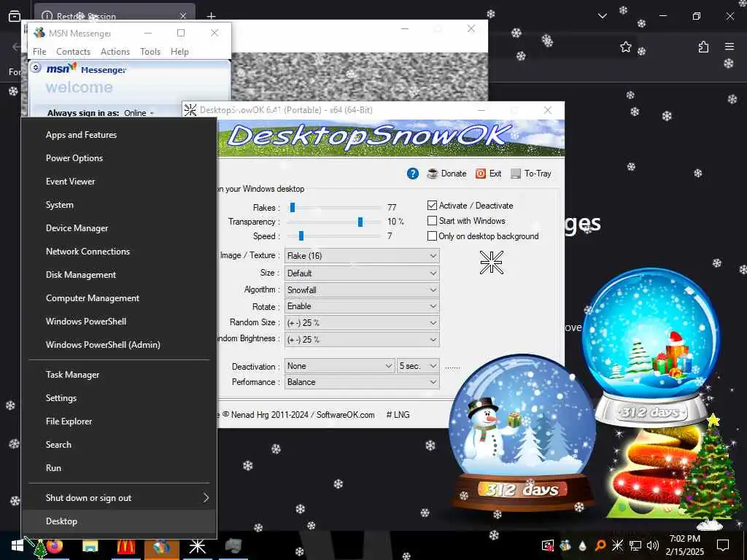Open the Size dropdown
747x560 pixels.
pos(362,273)
